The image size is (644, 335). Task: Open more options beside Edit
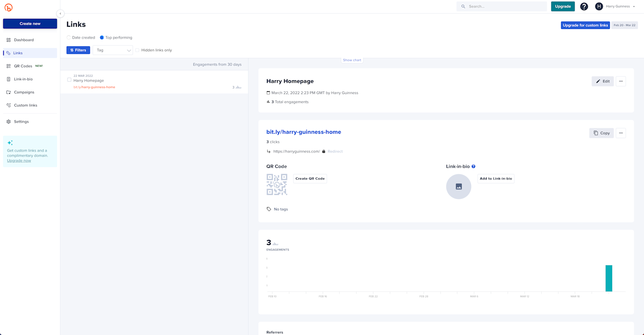click(x=621, y=81)
